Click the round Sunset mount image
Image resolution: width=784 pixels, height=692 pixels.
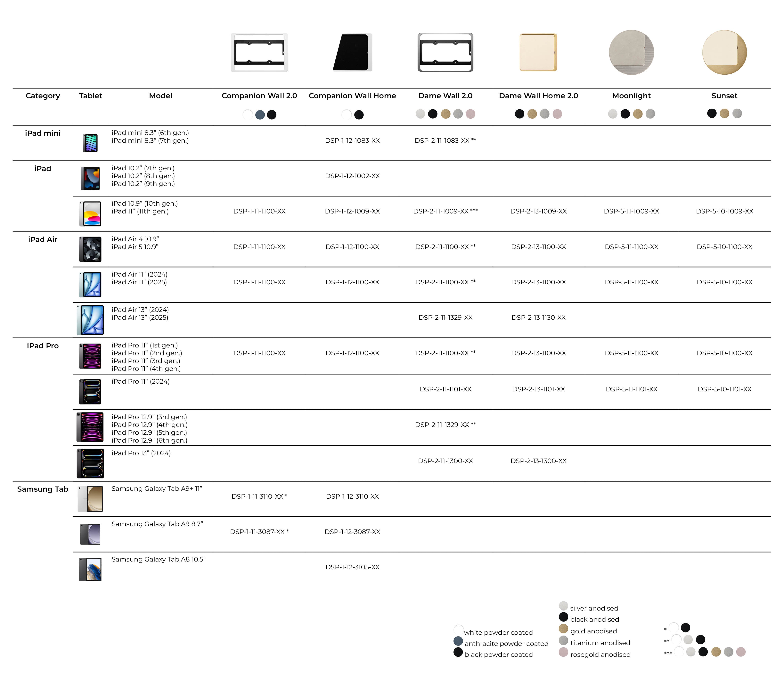click(724, 52)
